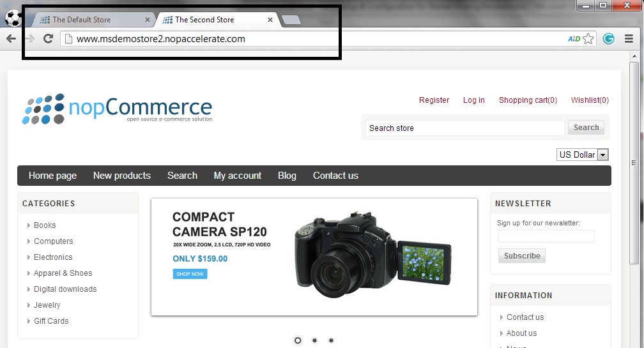Click the scrollbar up arrow
644x348 pixels.
(634, 56)
